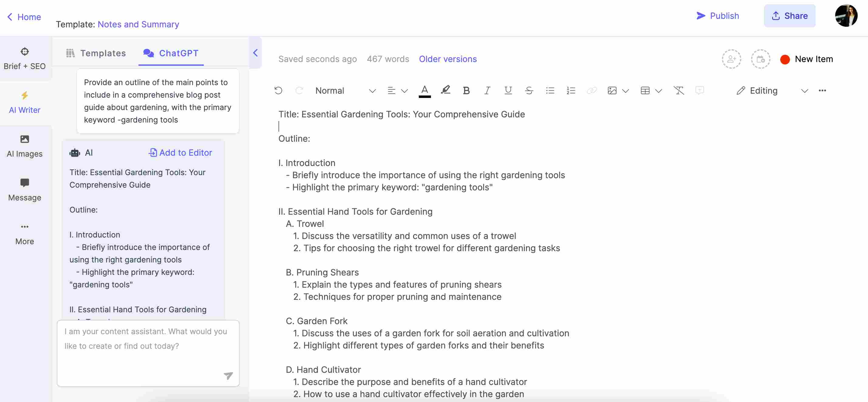Select the strikethrough formatting icon

[x=528, y=90]
